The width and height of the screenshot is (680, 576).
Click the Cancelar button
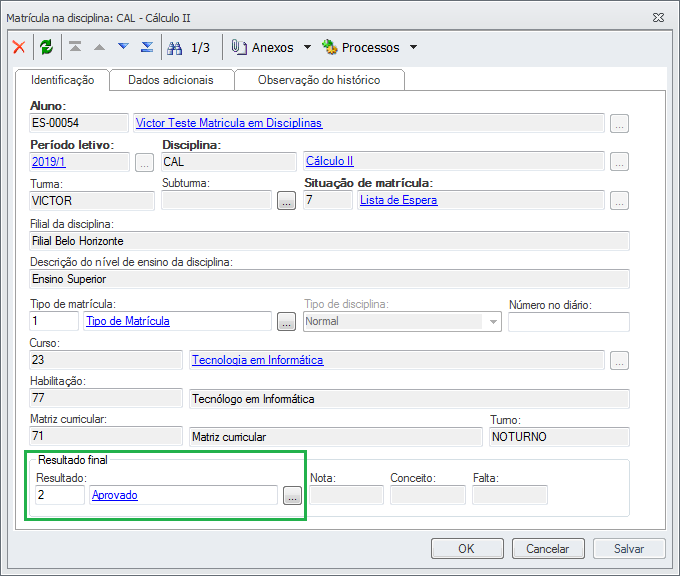coord(548,549)
